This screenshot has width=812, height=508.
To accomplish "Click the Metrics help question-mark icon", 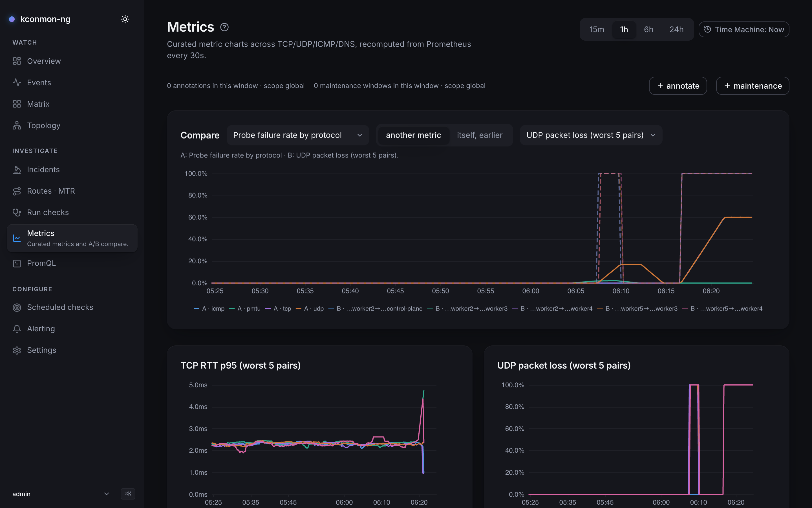I will coord(224,27).
